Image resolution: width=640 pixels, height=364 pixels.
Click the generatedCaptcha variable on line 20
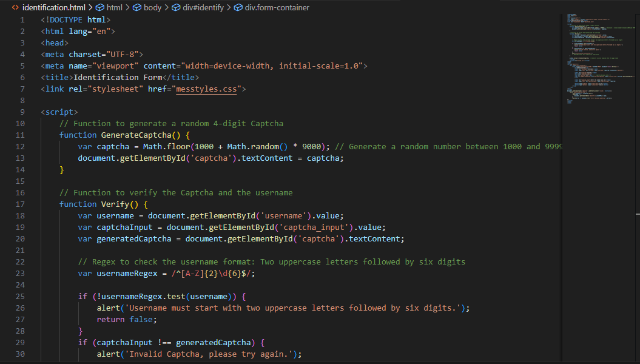click(134, 238)
